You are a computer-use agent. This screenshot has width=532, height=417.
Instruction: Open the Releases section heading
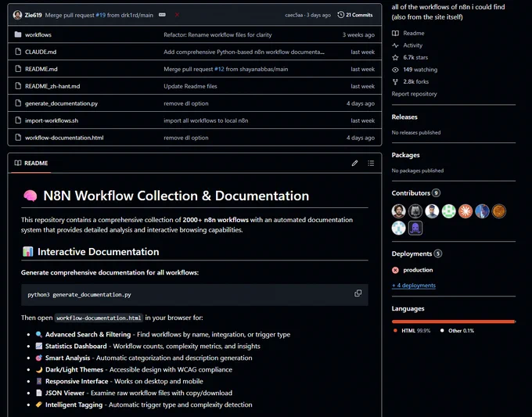coord(404,117)
